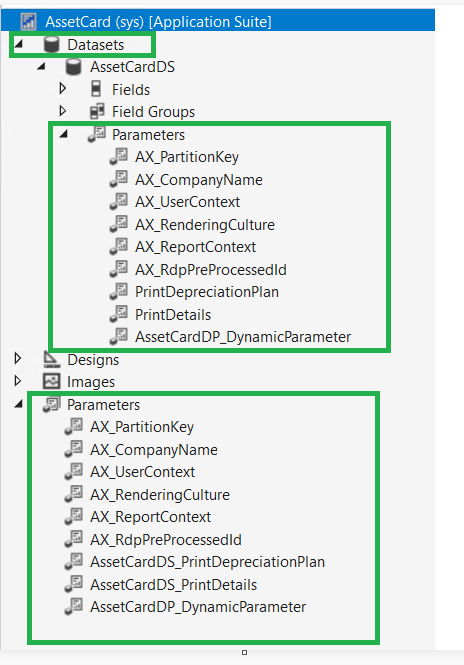Screen dimensions: 464x665
Task: Click icon of AssetCardDP_DynamicParameter under AssetCardDS
Action: tap(119, 336)
